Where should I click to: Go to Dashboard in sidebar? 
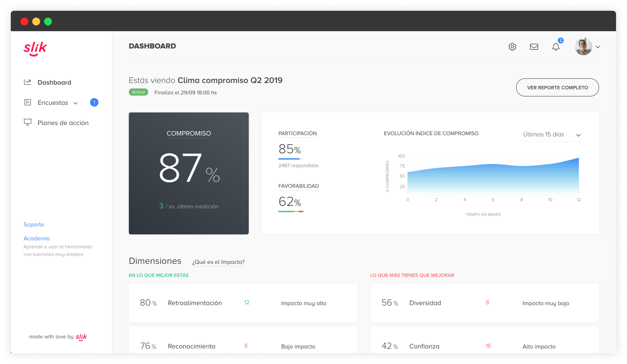click(54, 82)
